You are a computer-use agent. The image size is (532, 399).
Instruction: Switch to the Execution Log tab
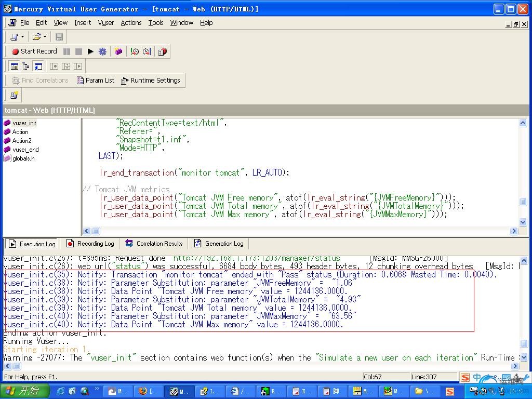pyautogui.click(x=32, y=244)
